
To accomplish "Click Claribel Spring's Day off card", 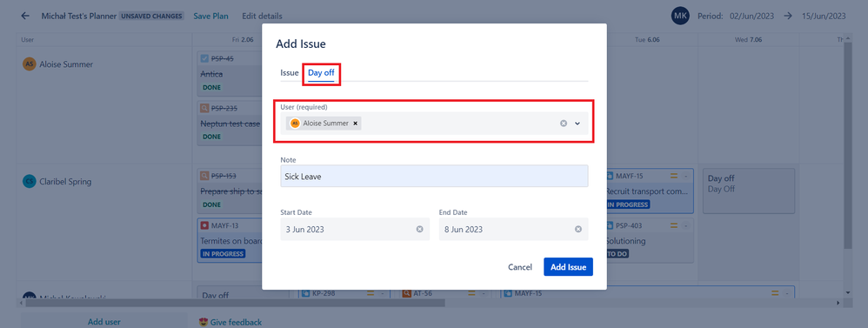I will pyautogui.click(x=749, y=191).
